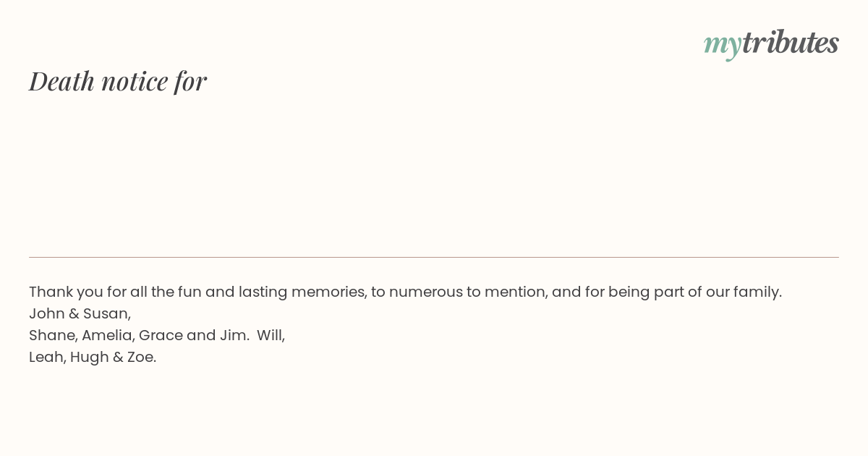Click the name "Zoe"

140,357
